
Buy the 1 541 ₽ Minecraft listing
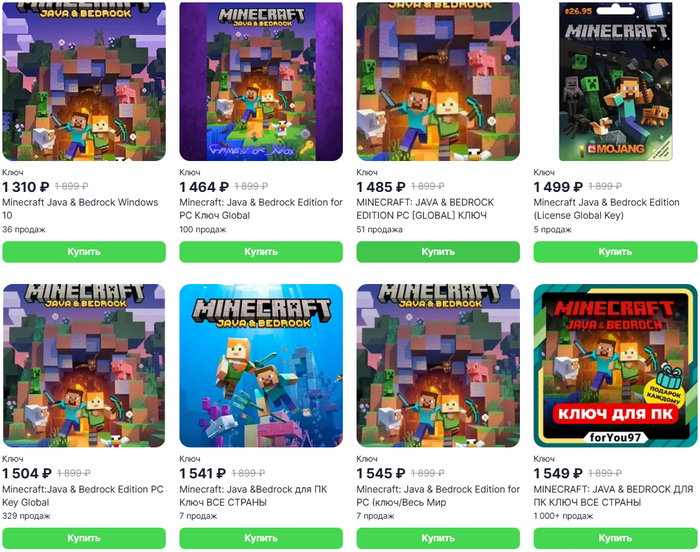261,538
